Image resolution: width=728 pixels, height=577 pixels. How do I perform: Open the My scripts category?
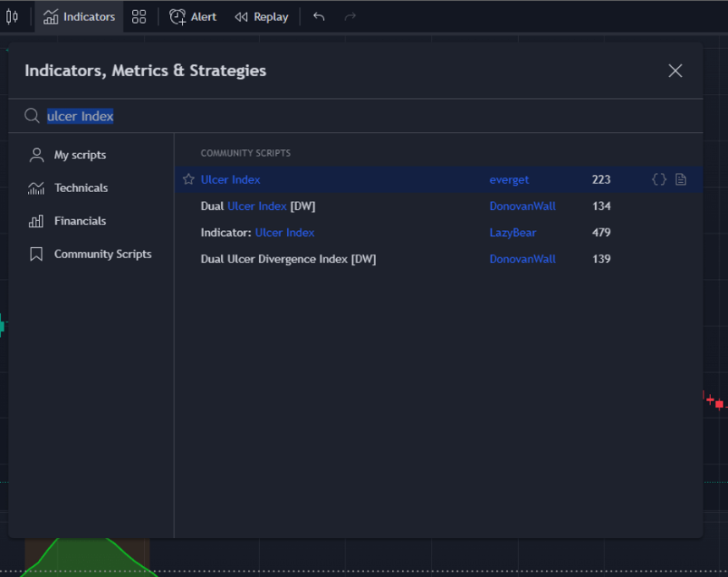[x=80, y=155]
